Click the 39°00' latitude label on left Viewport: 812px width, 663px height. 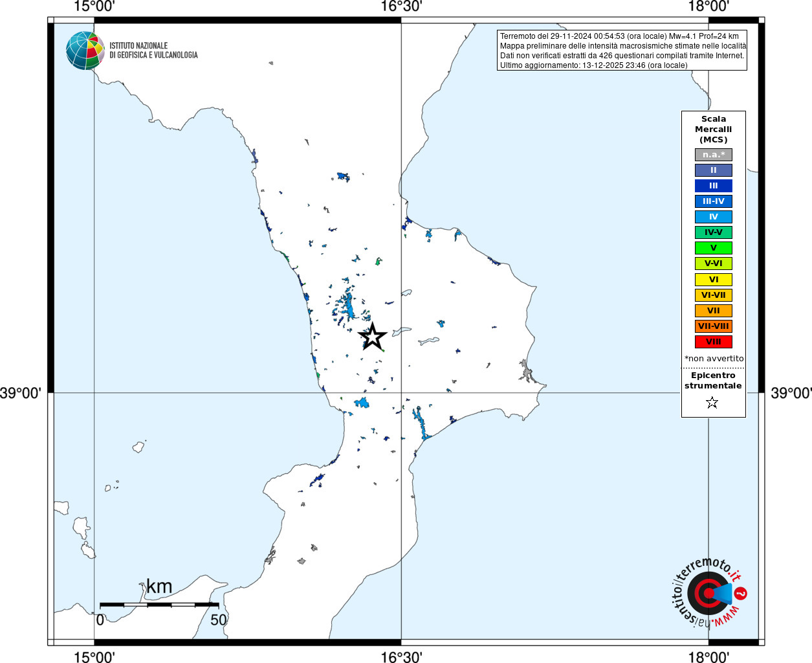pos(20,393)
